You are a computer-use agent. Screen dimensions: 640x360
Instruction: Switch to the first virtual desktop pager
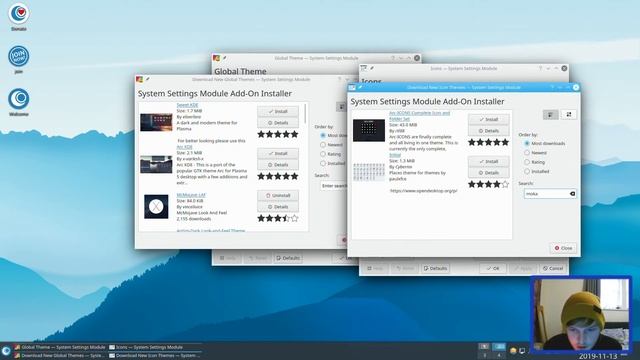pyautogui.click(x=484, y=347)
